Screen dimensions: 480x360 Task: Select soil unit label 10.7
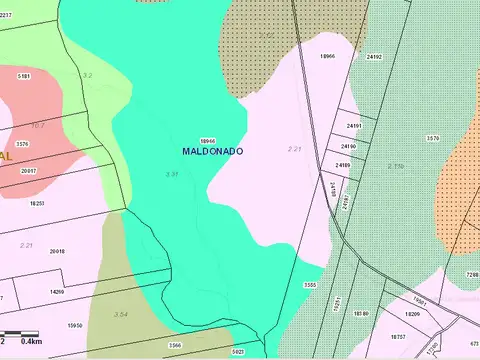(38, 126)
